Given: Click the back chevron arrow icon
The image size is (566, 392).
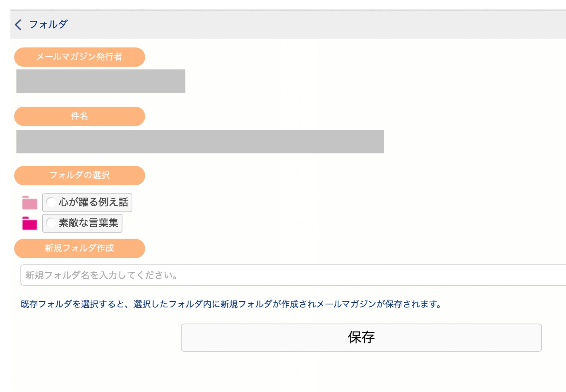Looking at the screenshot, I should click(x=18, y=25).
